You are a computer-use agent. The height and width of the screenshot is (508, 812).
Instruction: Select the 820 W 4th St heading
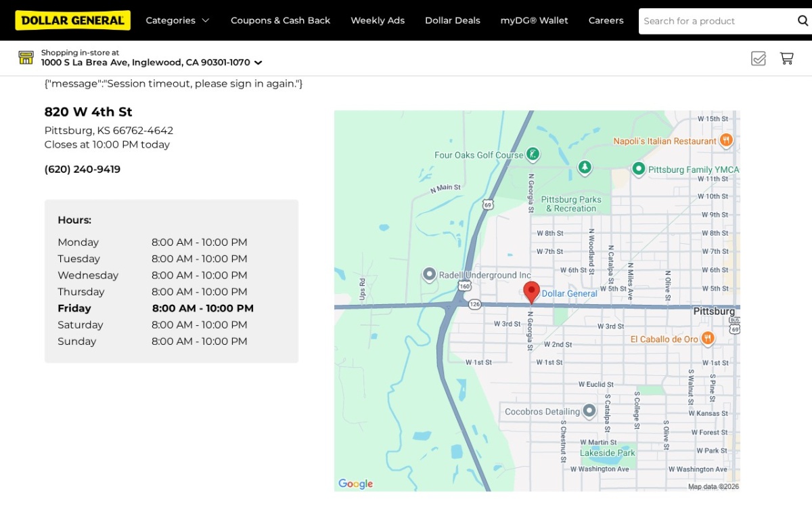click(89, 112)
